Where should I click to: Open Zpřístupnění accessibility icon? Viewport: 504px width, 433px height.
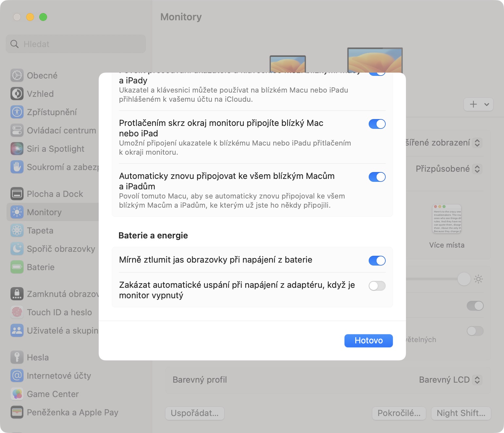(x=17, y=112)
